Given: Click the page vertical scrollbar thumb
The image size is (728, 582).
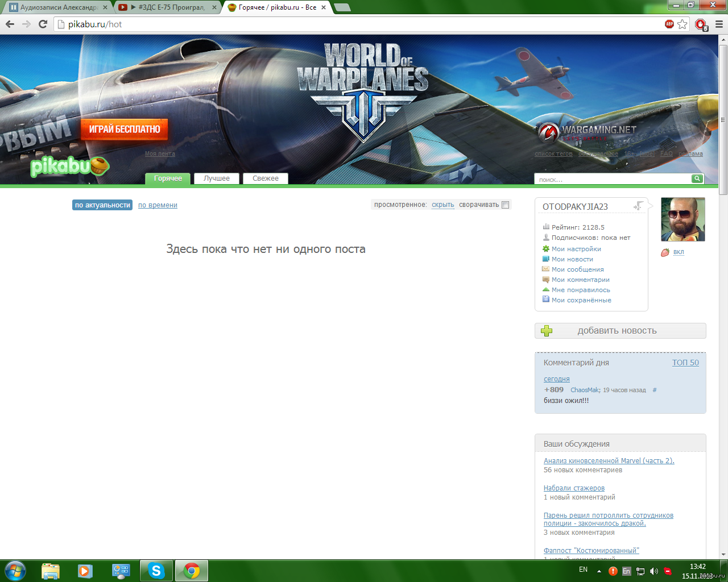Looking at the screenshot, I should (x=723, y=119).
